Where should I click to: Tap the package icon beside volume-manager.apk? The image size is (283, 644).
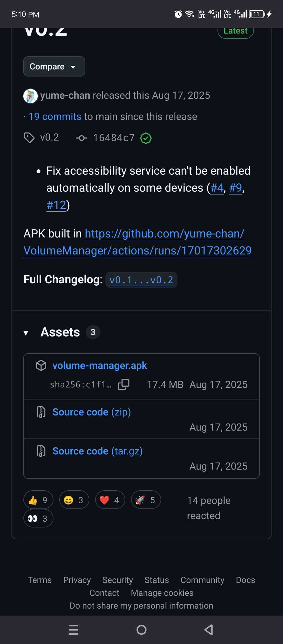41,365
